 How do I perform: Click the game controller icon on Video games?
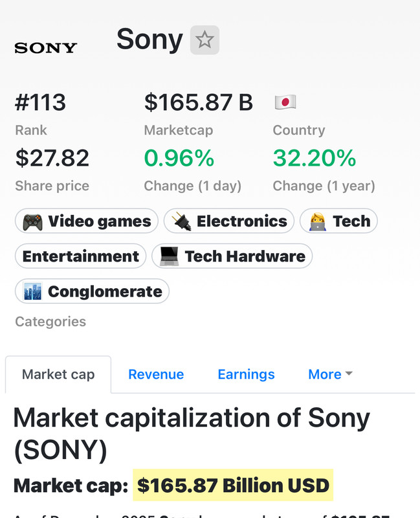tap(33, 221)
